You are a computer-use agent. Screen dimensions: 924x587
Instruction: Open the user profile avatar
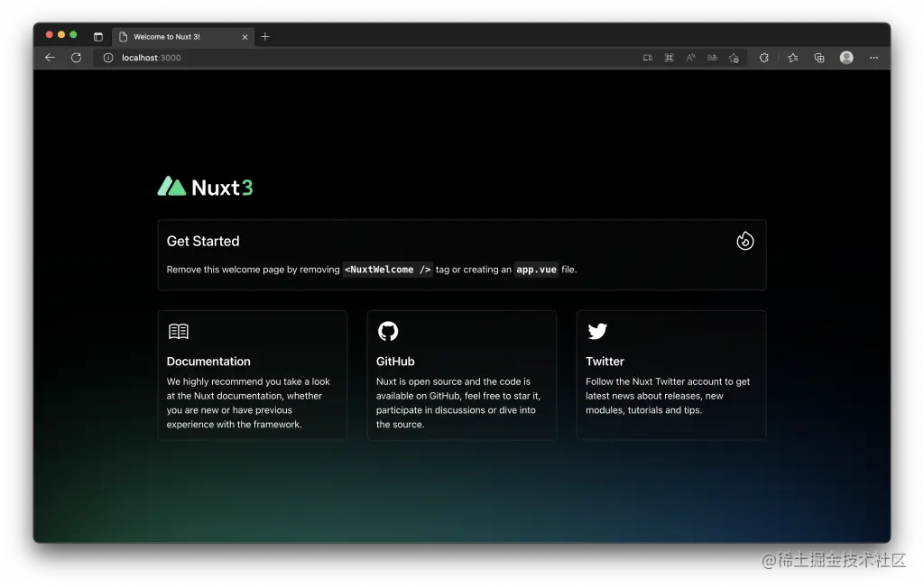(846, 57)
